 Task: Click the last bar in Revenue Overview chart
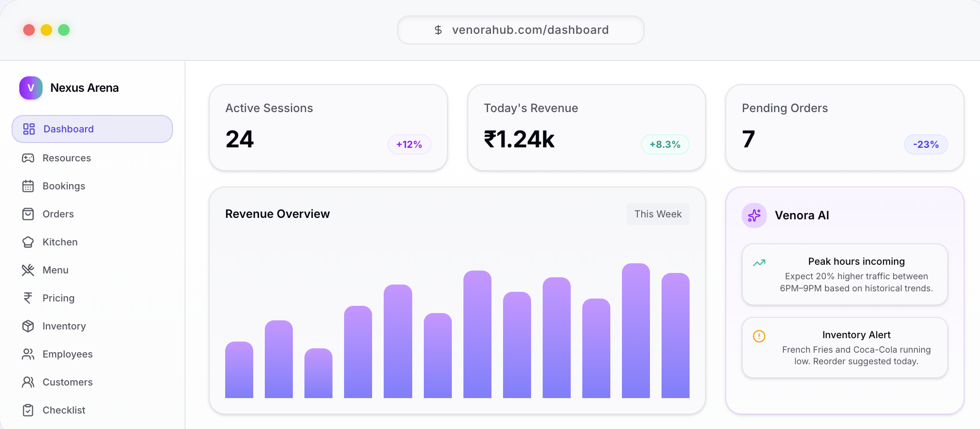[675, 336]
